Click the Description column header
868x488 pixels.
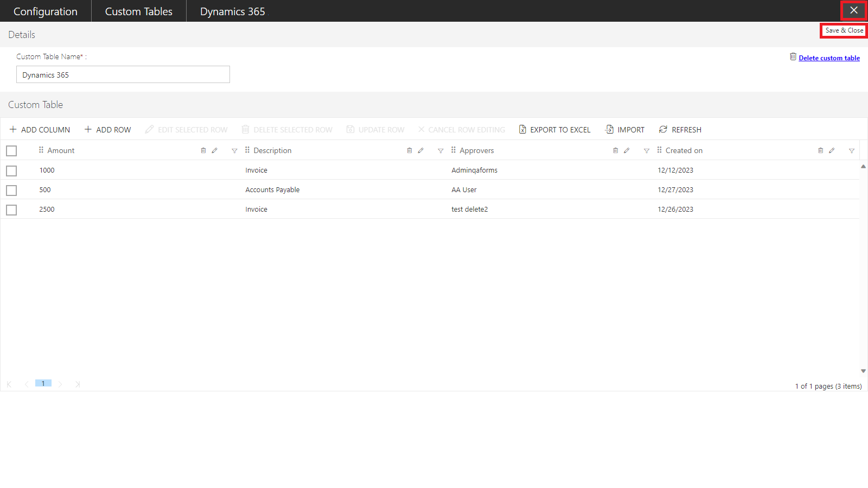click(272, 150)
